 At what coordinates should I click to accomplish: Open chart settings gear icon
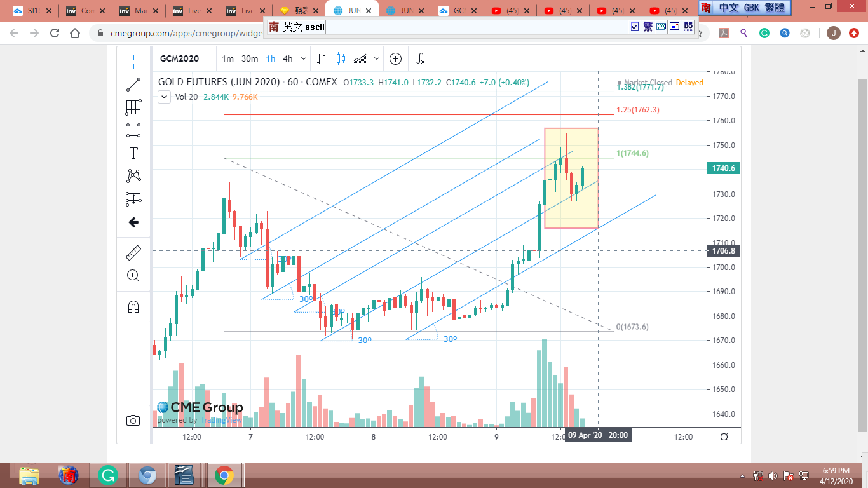(x=724, y=436)
